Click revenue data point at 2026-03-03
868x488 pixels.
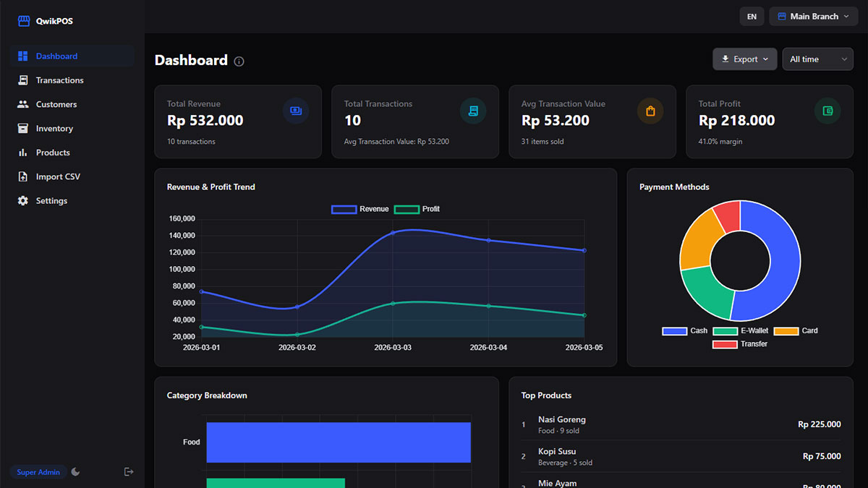coord(393,233)
